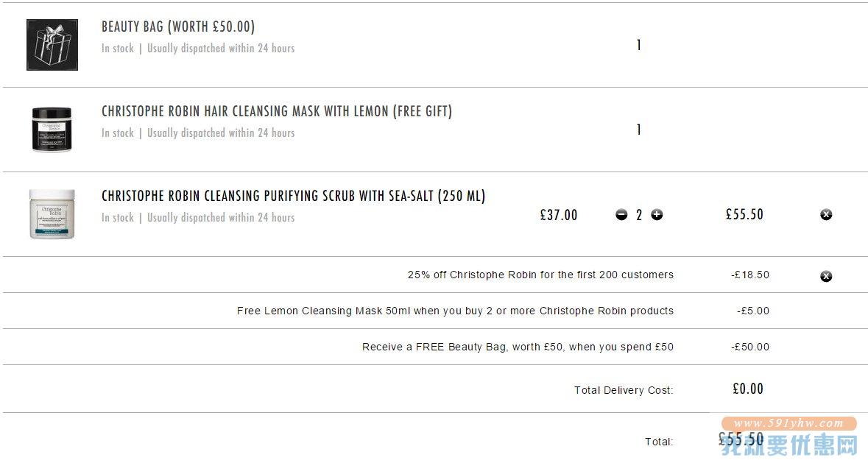This screenshot has width=868, height=463.
Task: Click the £55.50 scrub subtotal
Action: tap(744, 214)
